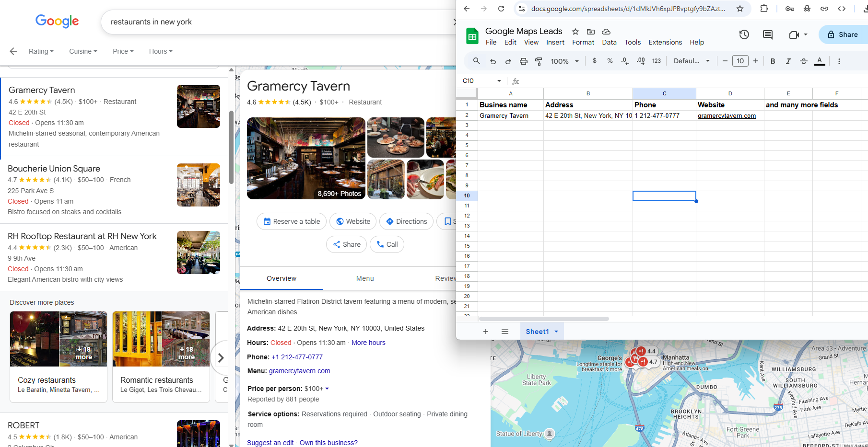Star the Google Maps Leads document
This screenshot has width=868, height=447.
pos(575,32)
